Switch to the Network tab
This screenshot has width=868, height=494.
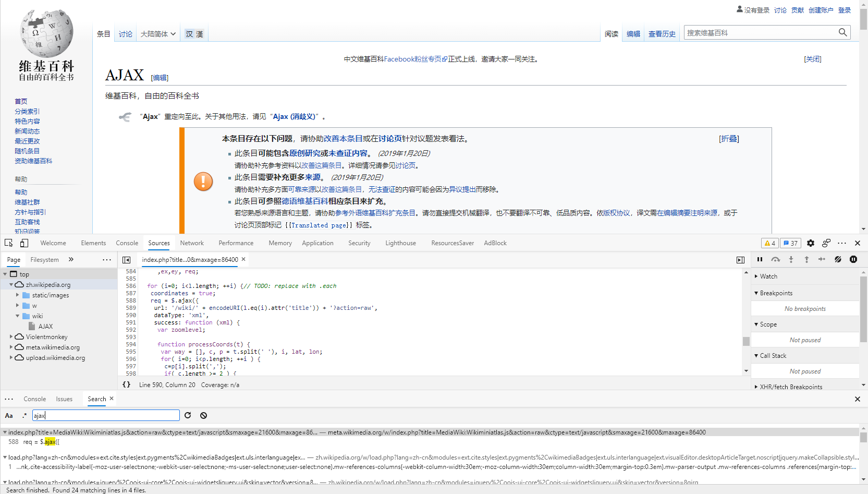pos(192,243)
